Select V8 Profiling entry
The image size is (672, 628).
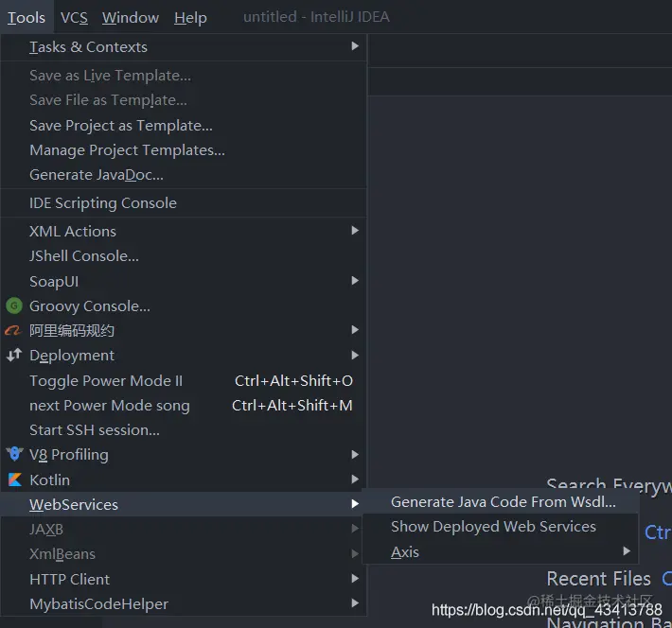pyautogui.click(x=184, y=455)
